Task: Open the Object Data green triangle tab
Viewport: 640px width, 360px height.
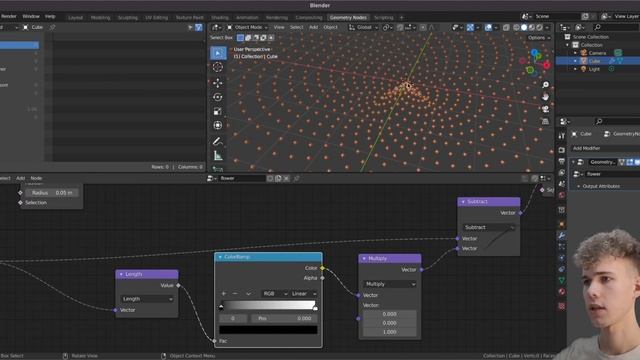Action: (x=562, y=280)
